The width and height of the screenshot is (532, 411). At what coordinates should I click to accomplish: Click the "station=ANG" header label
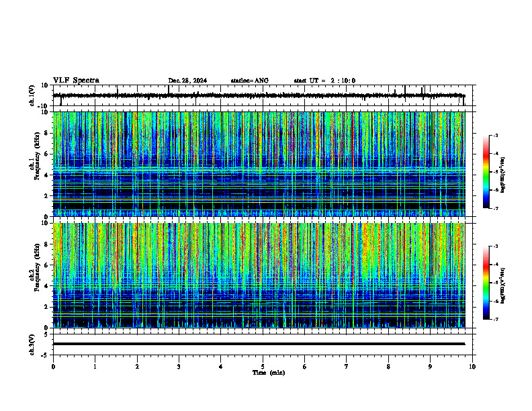[250, 81]
